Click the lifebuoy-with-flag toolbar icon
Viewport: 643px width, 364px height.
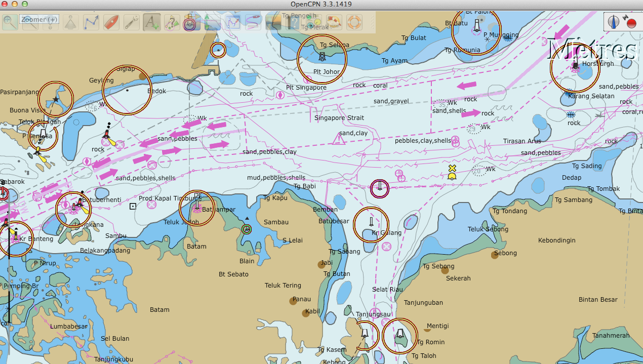coord(334,22)
